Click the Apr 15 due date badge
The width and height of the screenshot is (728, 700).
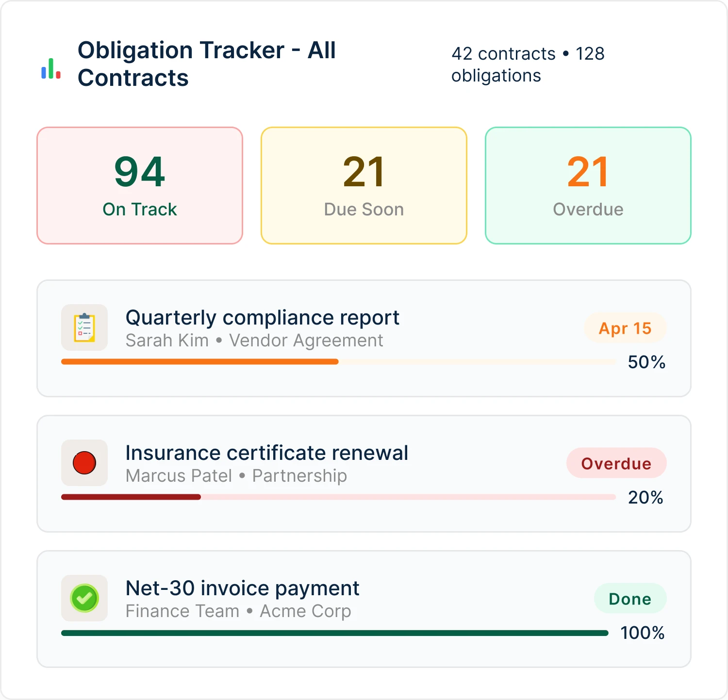point(625,328)
